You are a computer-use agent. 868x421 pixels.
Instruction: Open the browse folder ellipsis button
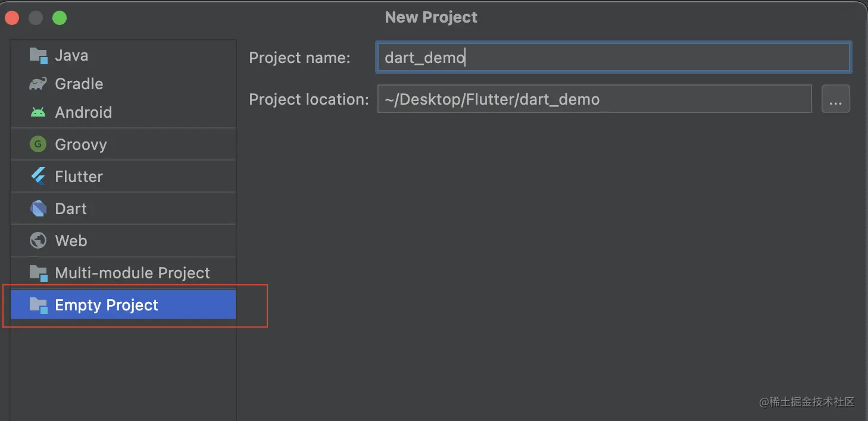tap(835, 99)
